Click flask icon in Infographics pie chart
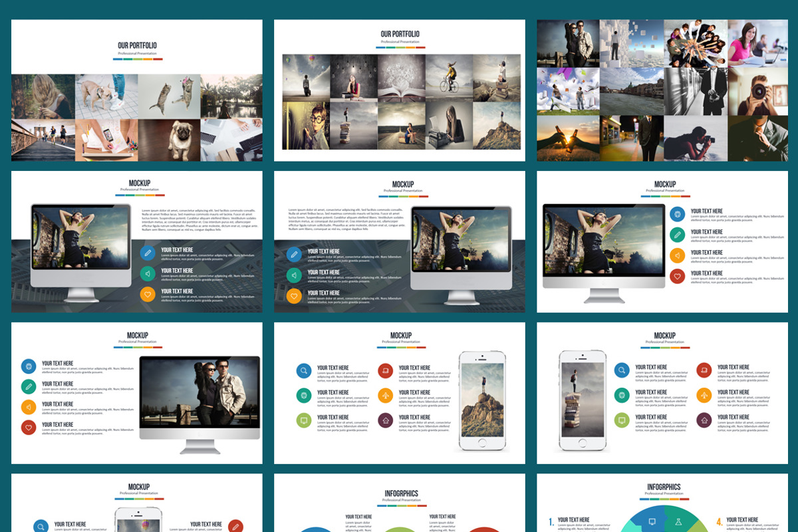Screen dimensions: 798x532 point(678,521)
